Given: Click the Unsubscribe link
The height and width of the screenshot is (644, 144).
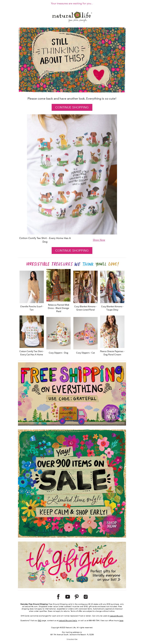Looking at the screenshot, I should click(72, 639).
